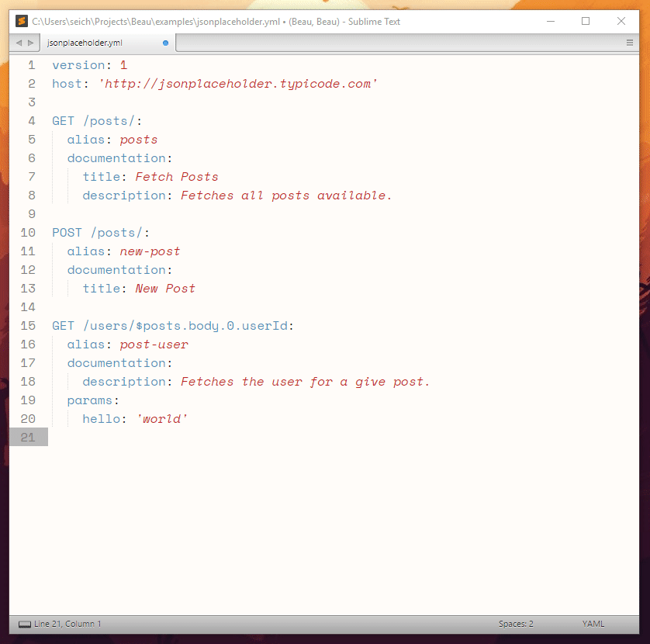Click the Line 21, Column 1 indicator
This screenshot has width=650, height=644.
tap(67, 624)
